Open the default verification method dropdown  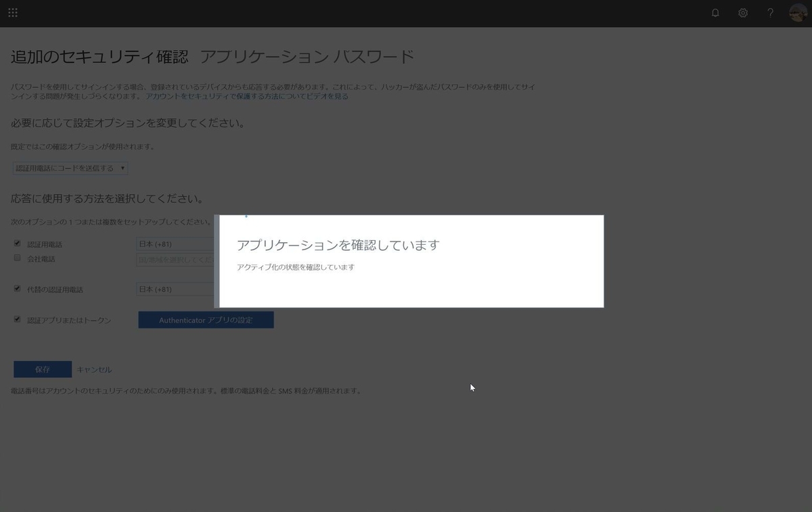tap(70, 168)
